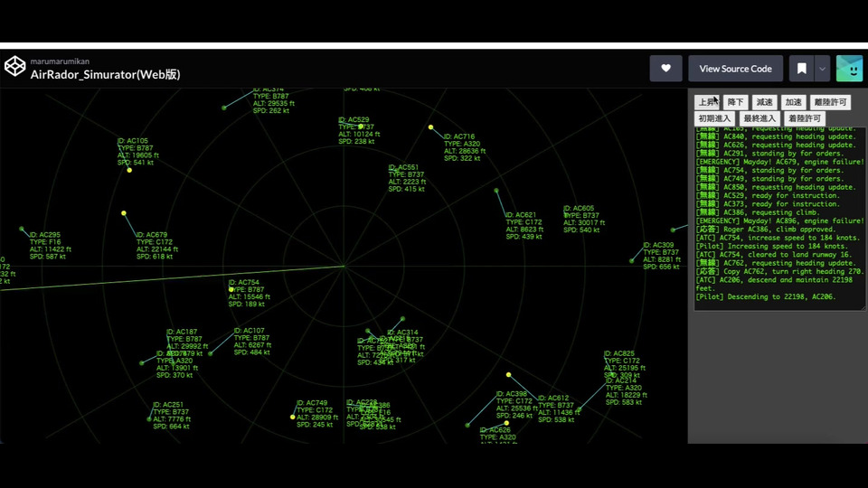The height and width of the screenshot is (488, 868).
Task: Click the ID: AC749 label text
Action: (x=312, y=403)
